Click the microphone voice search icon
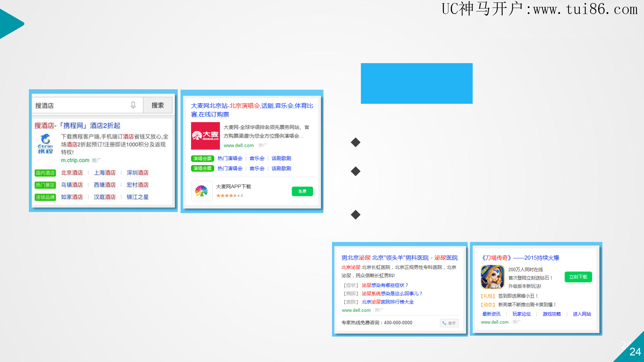The width and height of the screenshot is (644, 362). click(x=133, y=105)
